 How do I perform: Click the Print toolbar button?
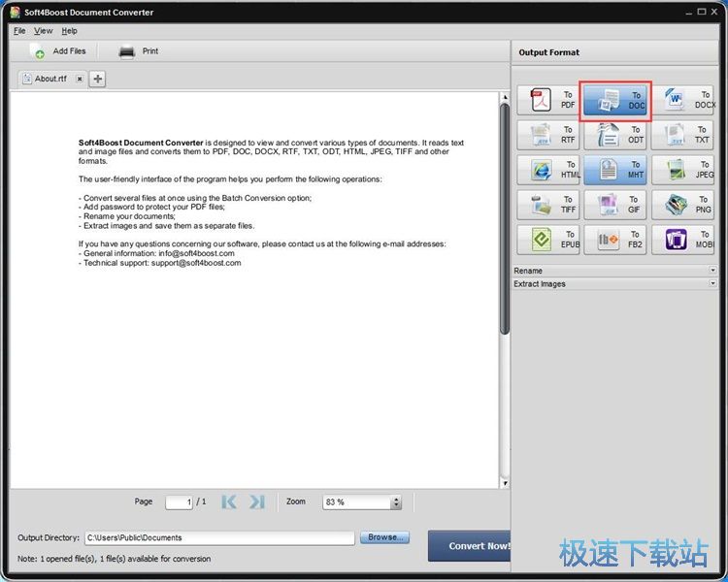[139, 51]
